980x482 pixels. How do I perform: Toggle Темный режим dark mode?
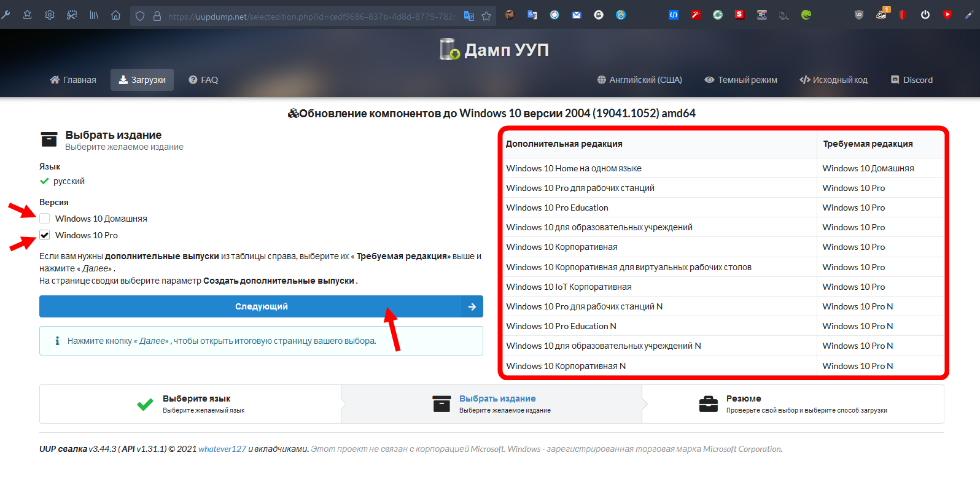pos(741,80)
